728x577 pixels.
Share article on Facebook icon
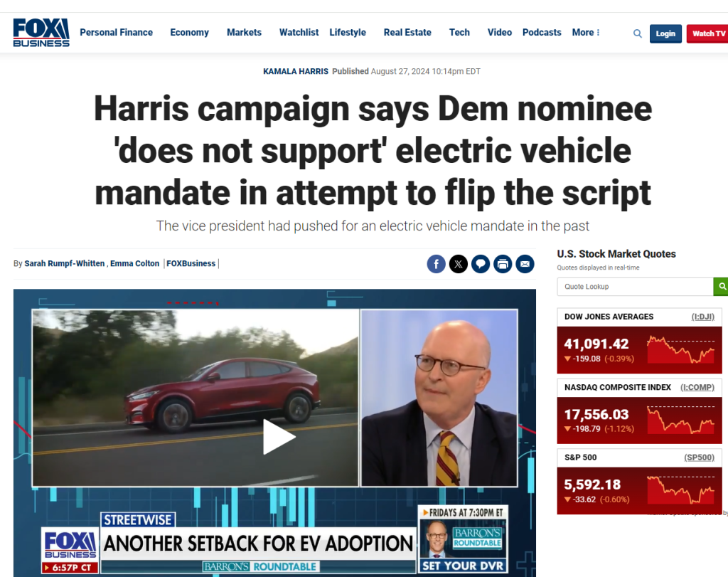[436, 264]
